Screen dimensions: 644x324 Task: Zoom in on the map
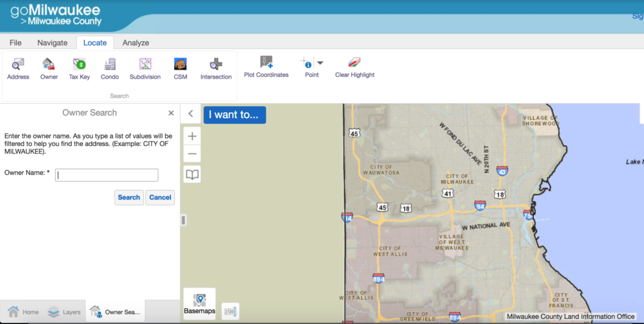tap(192, 136)
